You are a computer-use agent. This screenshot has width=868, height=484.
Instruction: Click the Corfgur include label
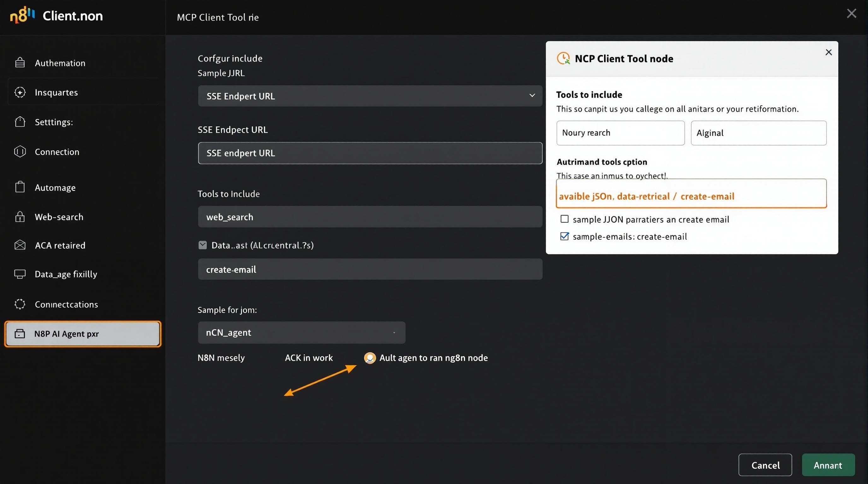[230, 58]
